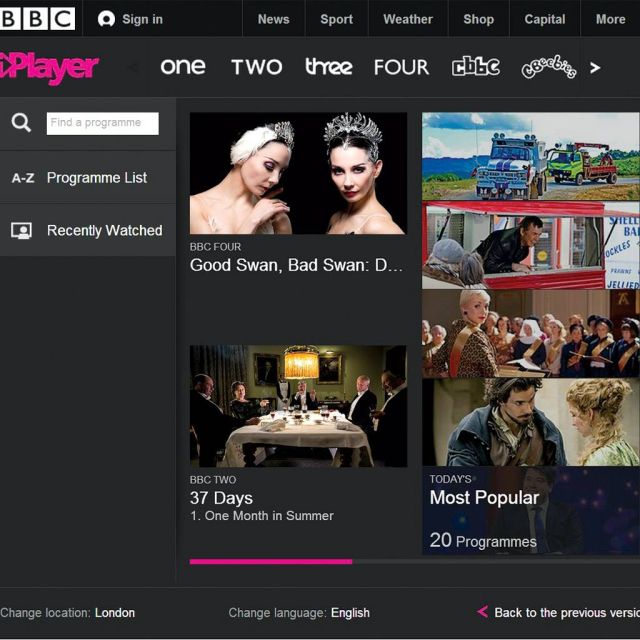Open the choir with nun thumbnail

[531, 334]
